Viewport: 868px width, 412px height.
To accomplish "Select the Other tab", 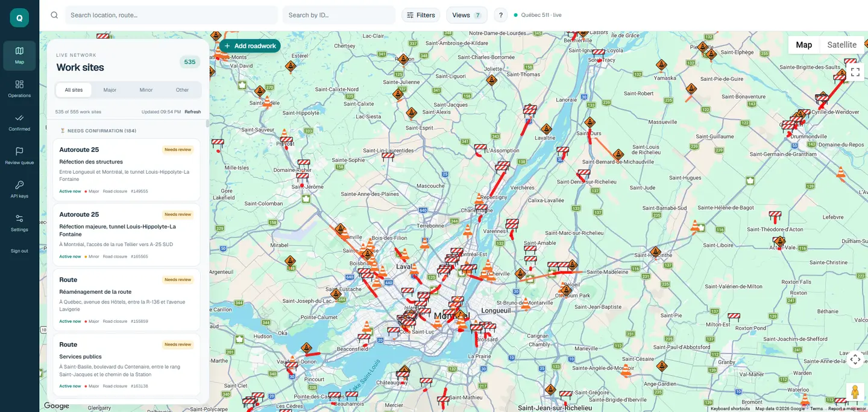I will tap(182, 90).
